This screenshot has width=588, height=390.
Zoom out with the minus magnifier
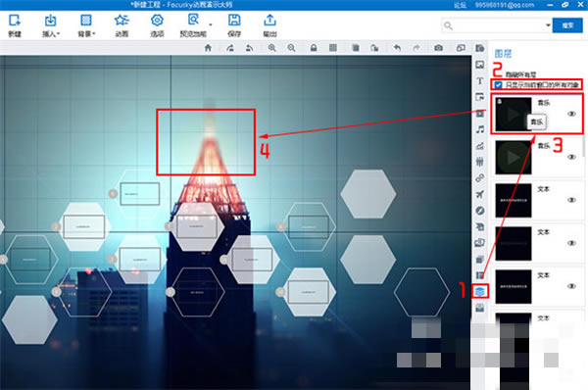(291, 48)
